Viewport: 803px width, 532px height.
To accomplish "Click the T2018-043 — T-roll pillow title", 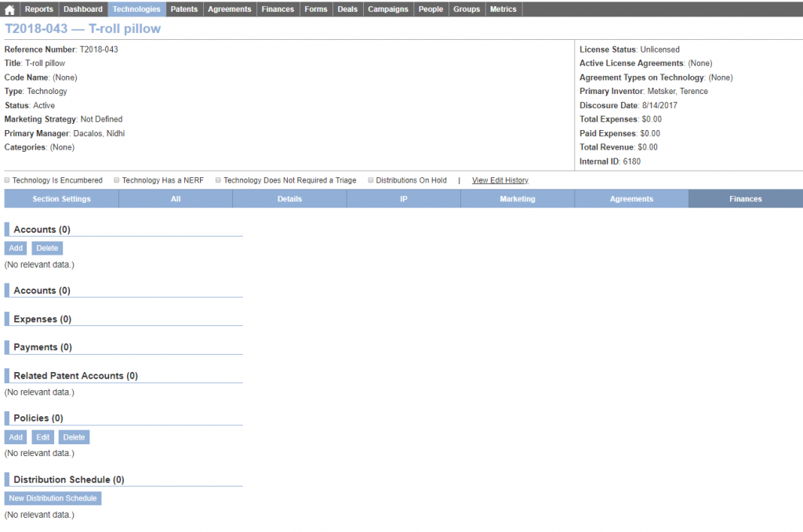I will coord(82,29).
